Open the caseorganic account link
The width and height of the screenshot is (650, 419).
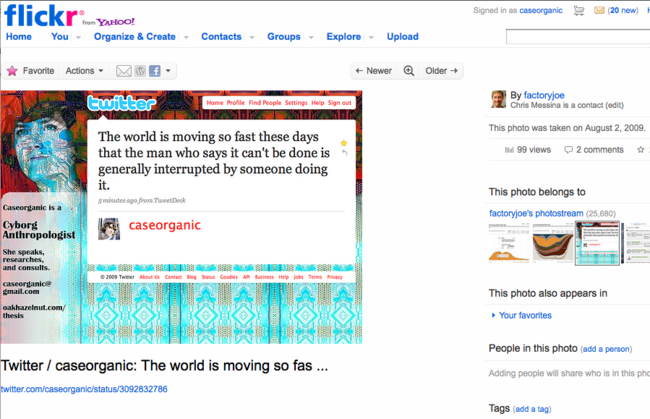(541, 11)
